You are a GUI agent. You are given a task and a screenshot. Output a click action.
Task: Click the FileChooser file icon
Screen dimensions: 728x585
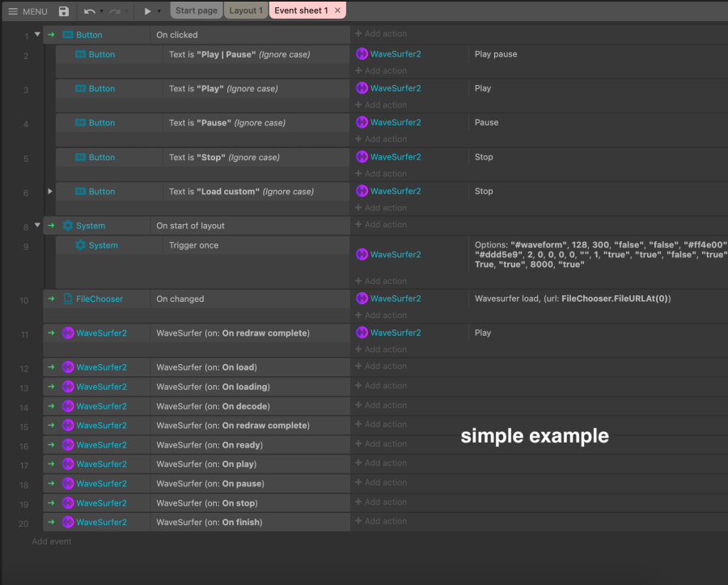pos(68,299)
